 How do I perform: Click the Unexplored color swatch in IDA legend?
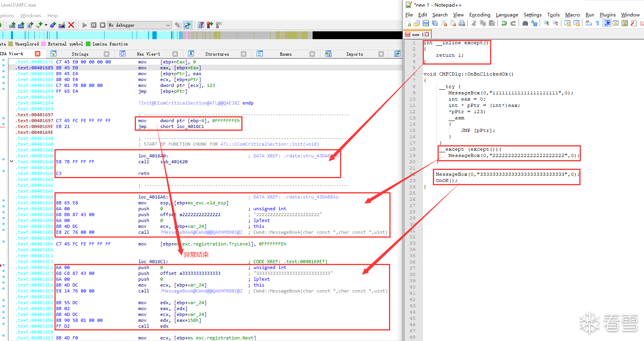click(11, 44)
